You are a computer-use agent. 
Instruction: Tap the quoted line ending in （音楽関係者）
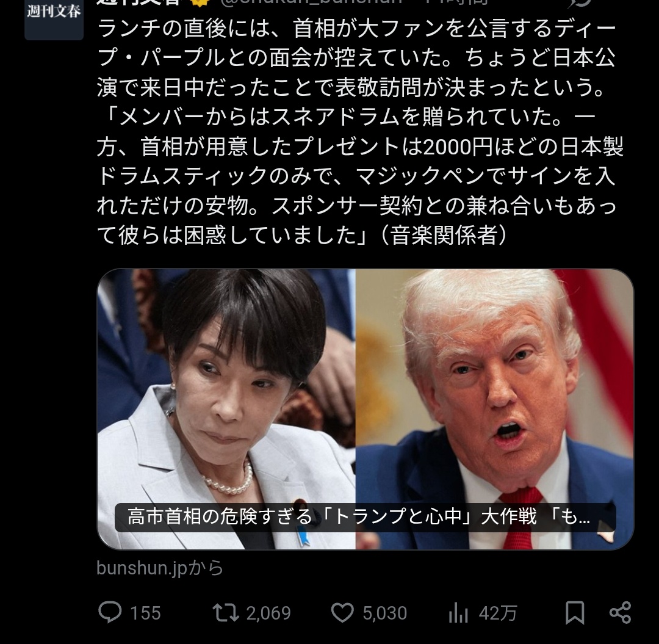click(x=302, y=235)
